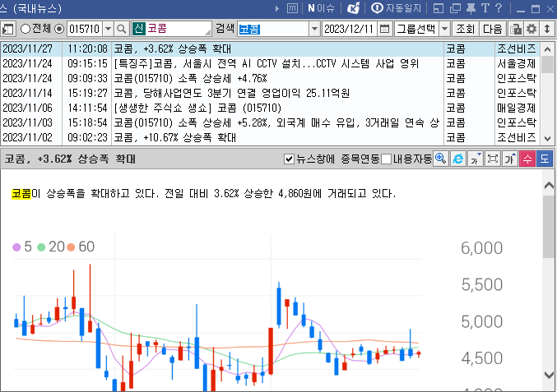Viewport: 557px width, 392px height.
Task: Click the T font setting icon
Action: (485, 7)
